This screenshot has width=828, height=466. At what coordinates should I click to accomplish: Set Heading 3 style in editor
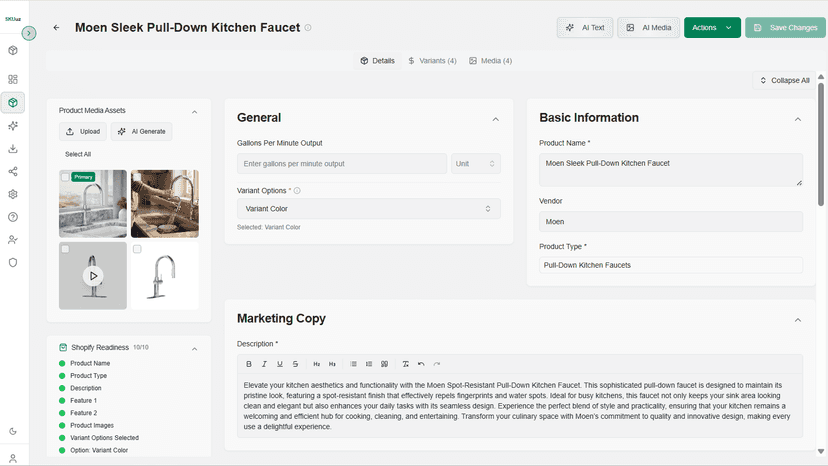pos(332,364)
